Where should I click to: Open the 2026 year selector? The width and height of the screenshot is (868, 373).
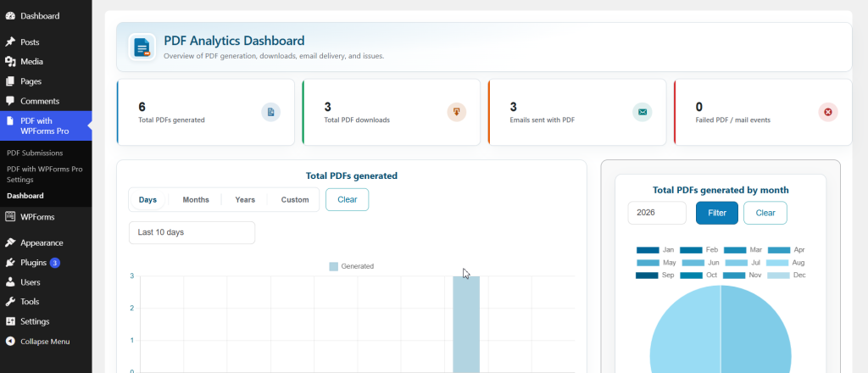point(657,213)
